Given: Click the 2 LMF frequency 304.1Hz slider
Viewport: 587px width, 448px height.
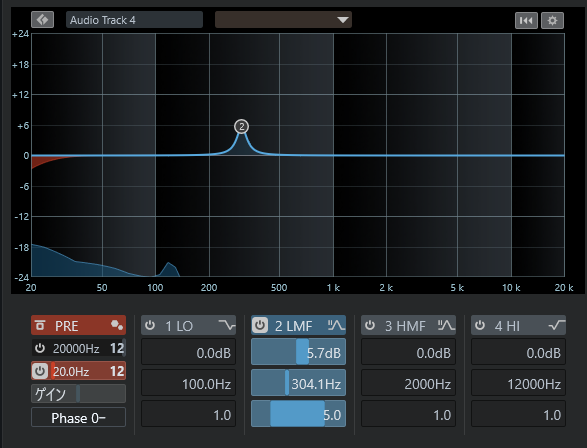Looking at the screenshot, I should tap(298, 383).
